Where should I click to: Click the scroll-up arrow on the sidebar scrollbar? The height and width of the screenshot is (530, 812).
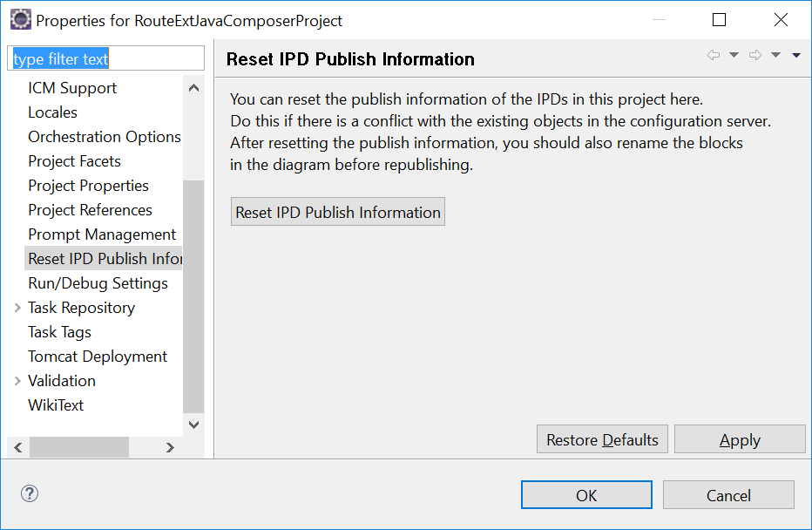[x=193, y=86]
